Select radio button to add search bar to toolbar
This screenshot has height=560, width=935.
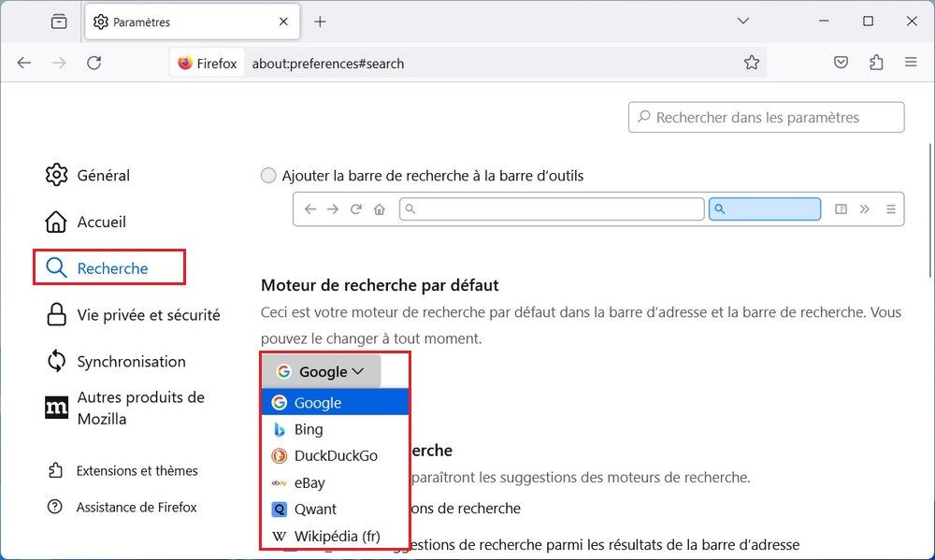pyautogui.click(x=268, y=175)
